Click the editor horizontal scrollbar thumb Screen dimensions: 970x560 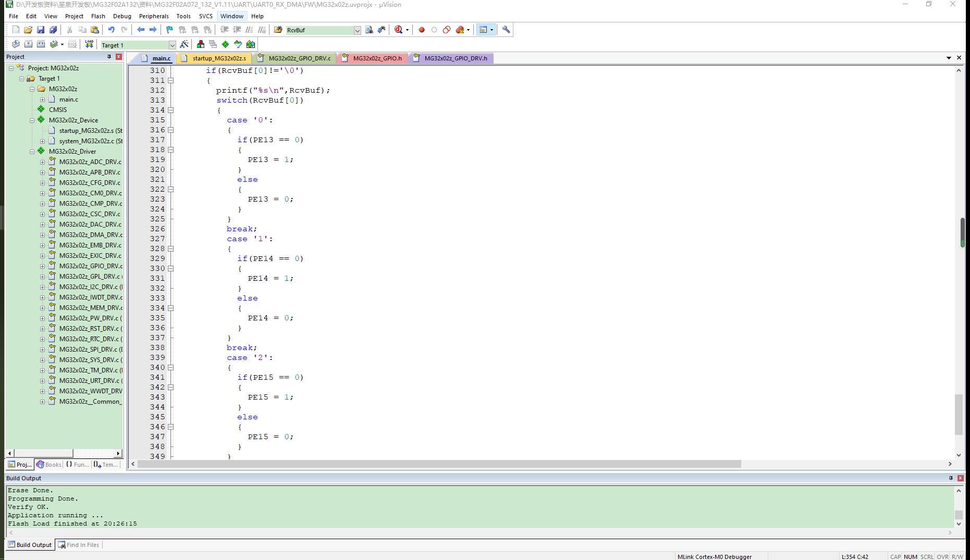[x=439, y=464]
